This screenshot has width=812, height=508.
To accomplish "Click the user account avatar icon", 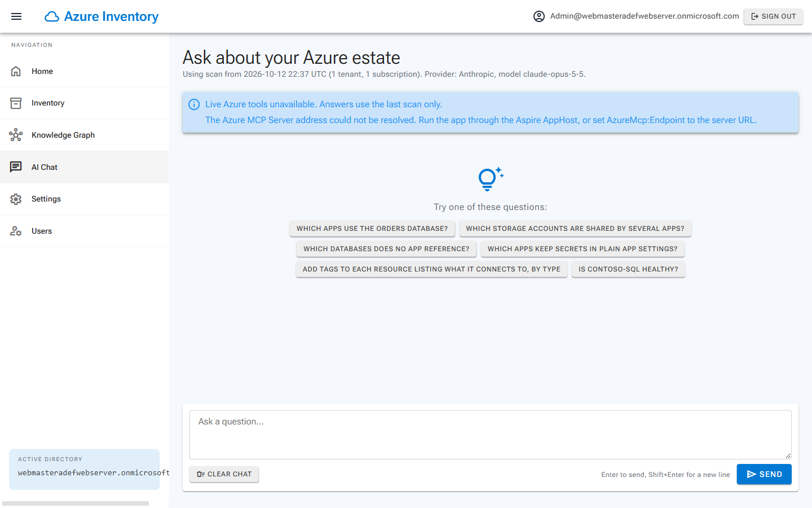I will click(x=539, y=16).
